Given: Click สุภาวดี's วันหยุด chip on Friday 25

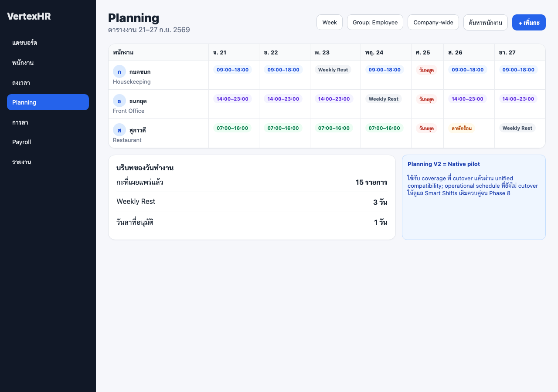Looking at the screenshot, I should pyautogui.click(x=426, y=128).
